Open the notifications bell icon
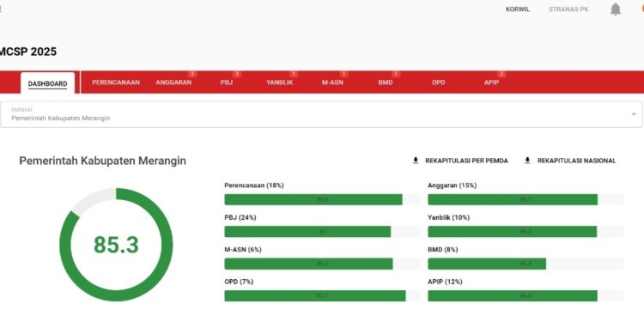 pos(616,9)
